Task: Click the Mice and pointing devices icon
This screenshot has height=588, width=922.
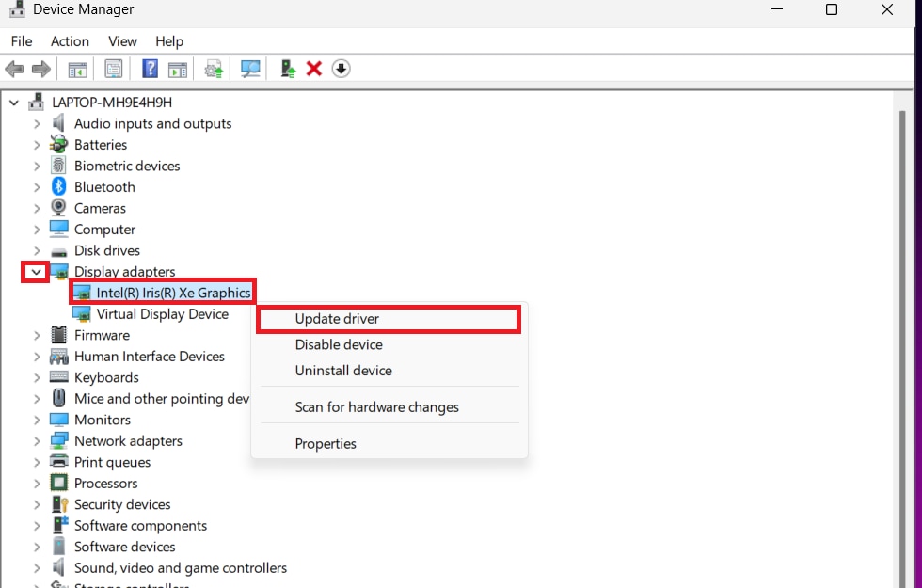Action: point(58,398)
